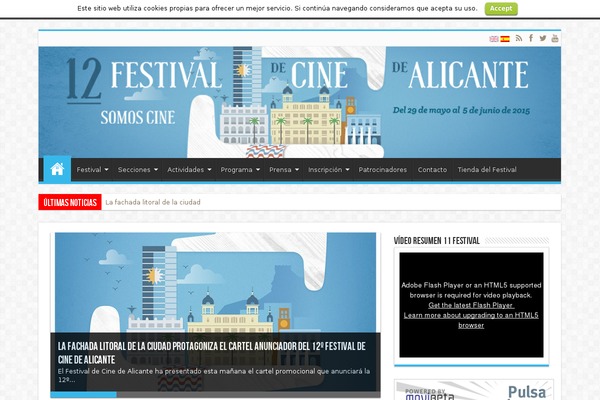Switch site language to Spanish flag

pyautogui.click(x=505, y=39)
